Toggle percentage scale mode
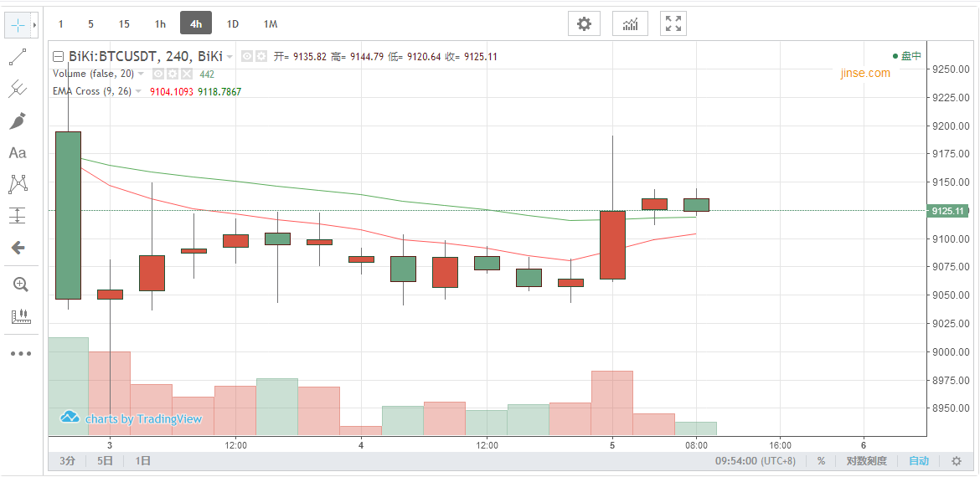Viewport: 980px width, 477px height. 821,461
